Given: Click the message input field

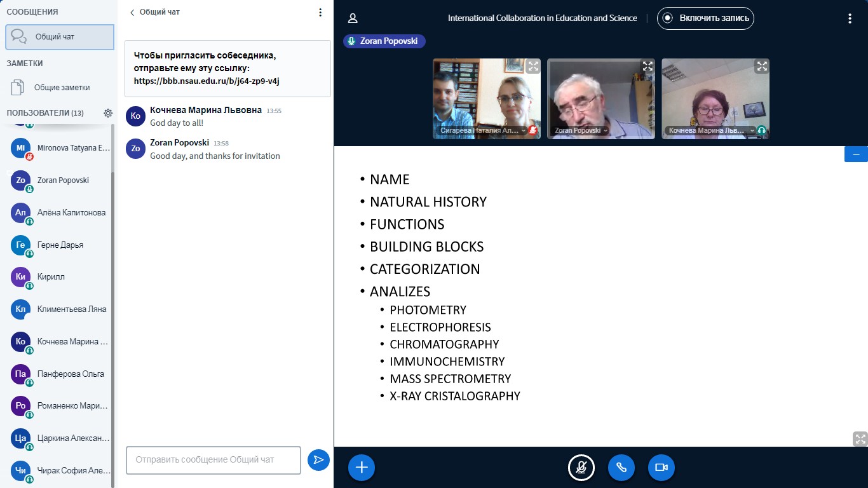Looking at the screenshot, I should tap(213, 460).
